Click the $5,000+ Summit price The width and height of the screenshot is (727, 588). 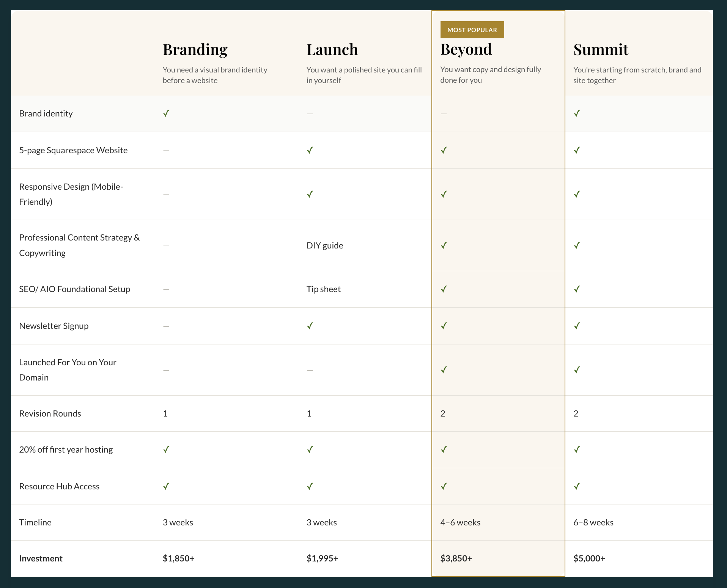point(589,558)
